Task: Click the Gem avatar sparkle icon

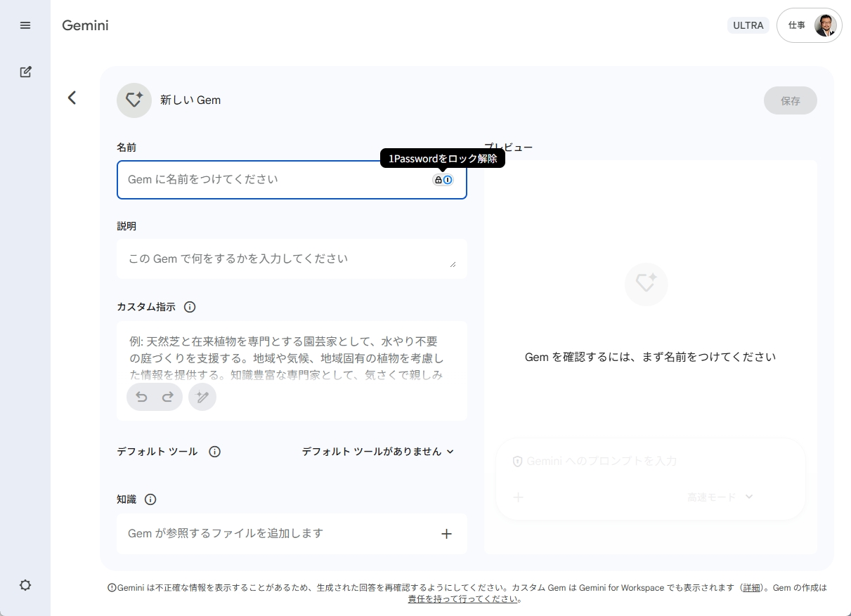Action: tap(134, 100)
